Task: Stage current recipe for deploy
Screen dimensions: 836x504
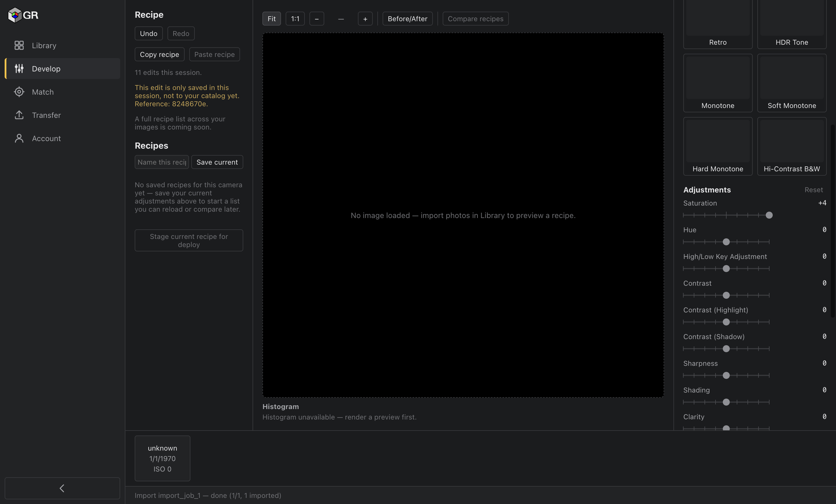Action: [x=189, y=240]
